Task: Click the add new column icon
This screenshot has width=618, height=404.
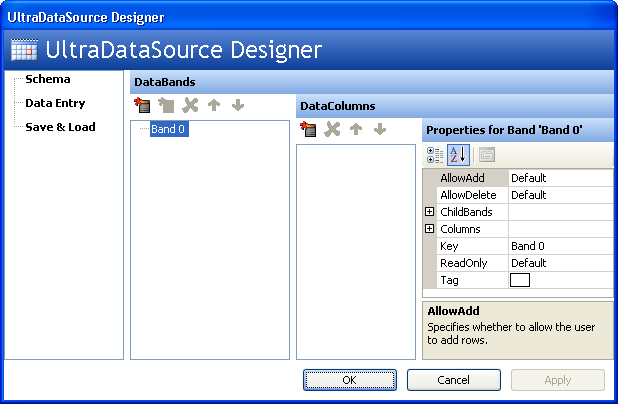Action: (x=309, y=129)
